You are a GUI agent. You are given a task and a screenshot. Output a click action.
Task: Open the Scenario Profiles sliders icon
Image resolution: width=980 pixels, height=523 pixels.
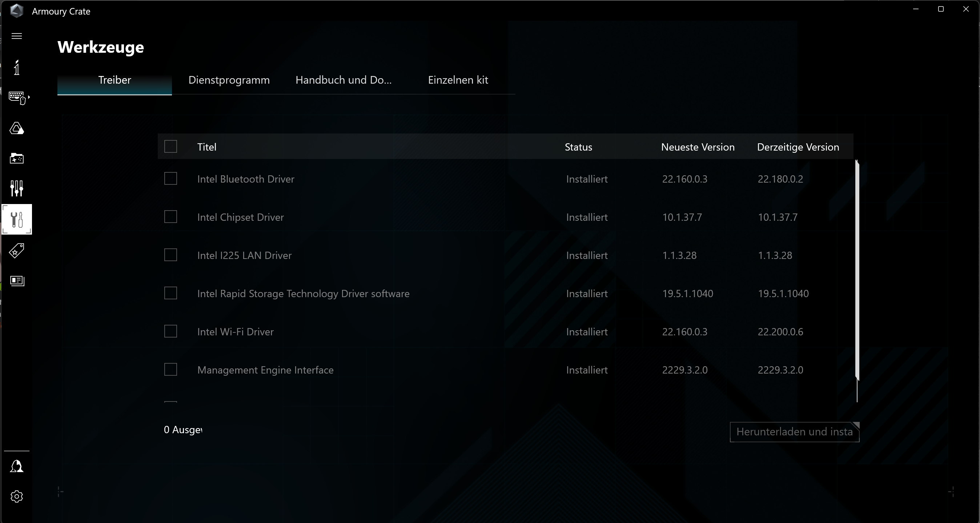pos(17,188)
